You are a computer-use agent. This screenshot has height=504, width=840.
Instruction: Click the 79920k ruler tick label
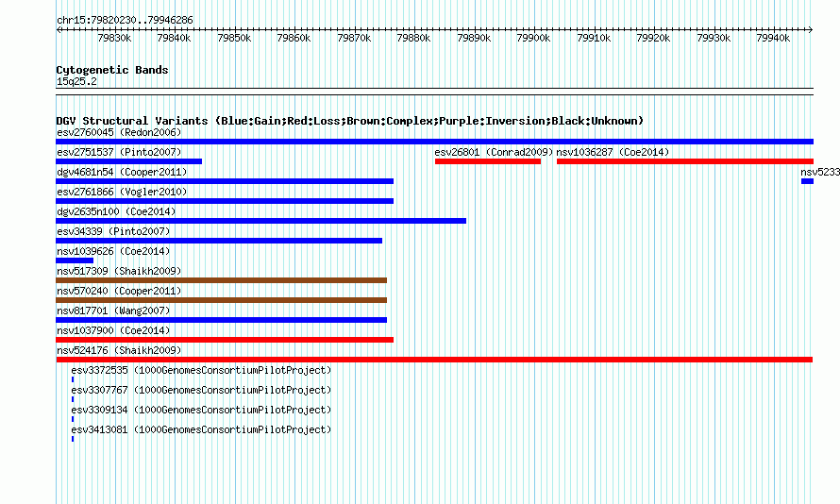(653, 38)
